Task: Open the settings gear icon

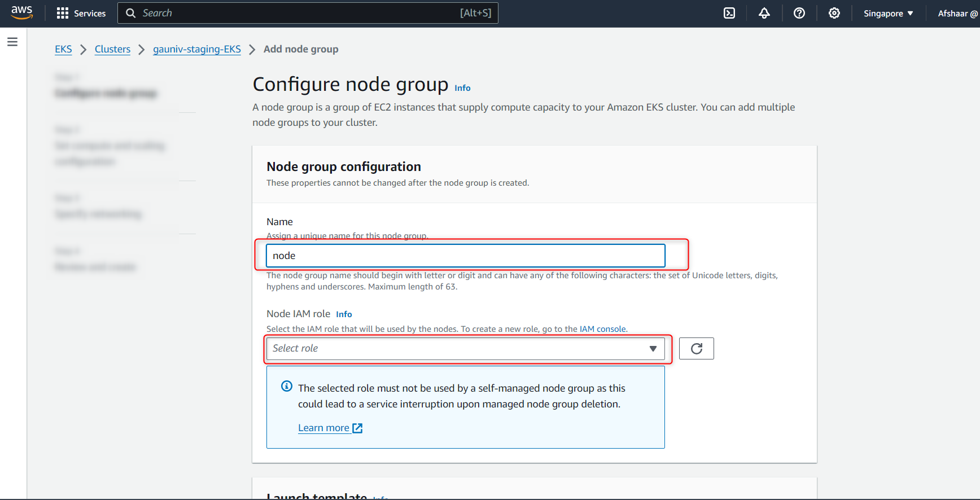Action: (x=834, y=13)
